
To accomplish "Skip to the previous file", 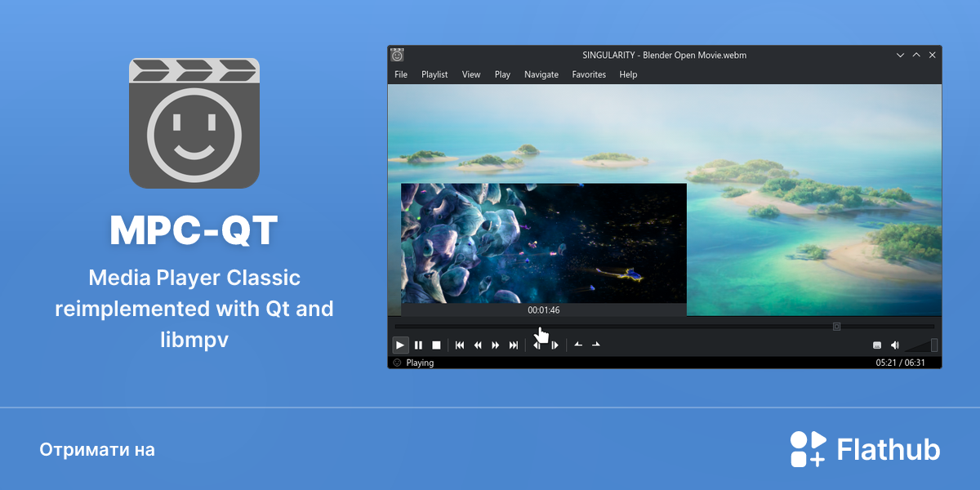I will click(x=460, y=345).
